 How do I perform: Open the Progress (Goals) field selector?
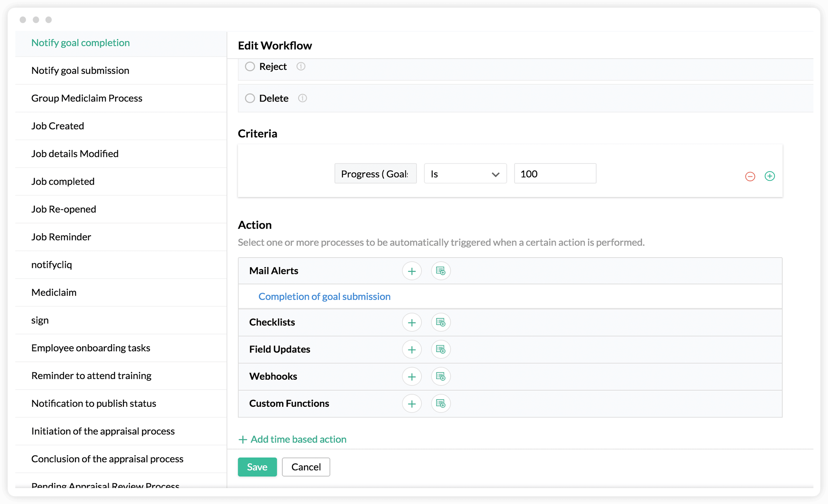click(375, 174)
